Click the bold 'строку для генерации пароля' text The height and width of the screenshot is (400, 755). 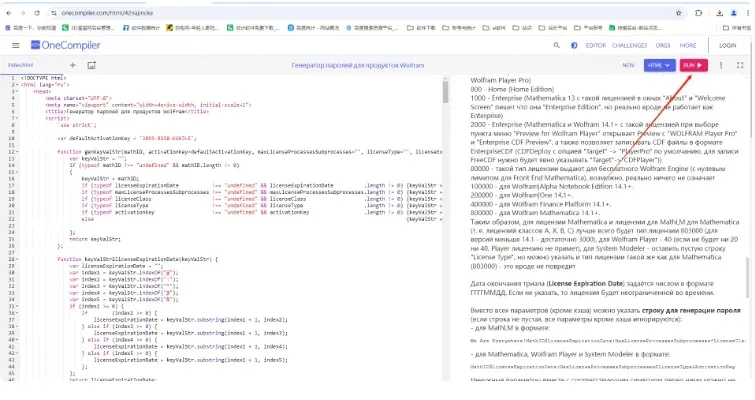(x=691, y=310)
